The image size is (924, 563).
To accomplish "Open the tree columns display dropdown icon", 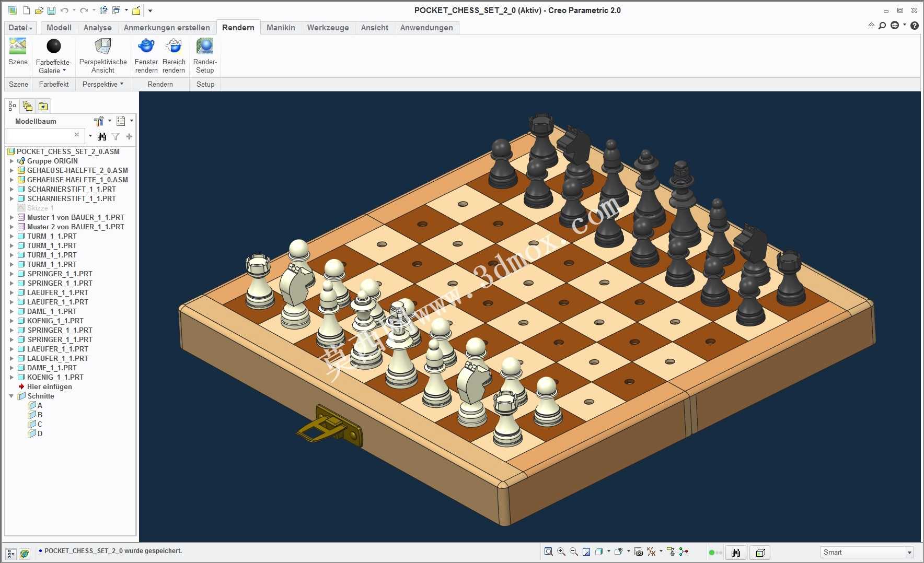I will click(121, 121).
